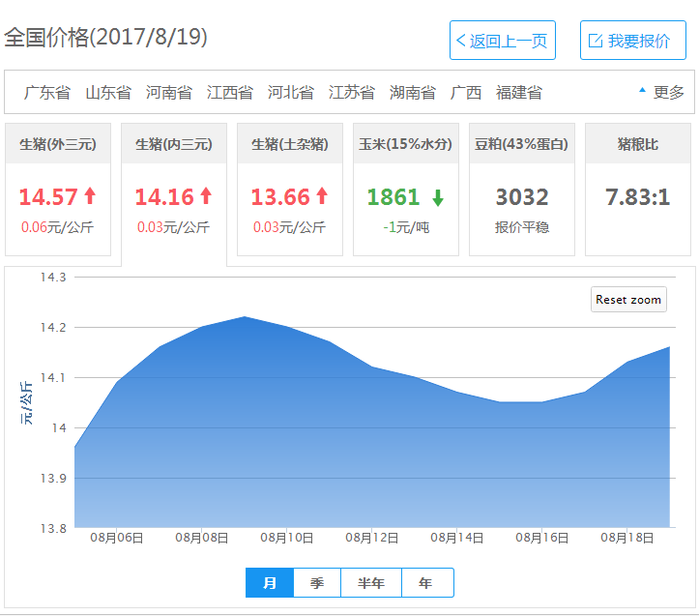
Task: Click the red up arrow beside 14.16
Action: click(206, 196)
